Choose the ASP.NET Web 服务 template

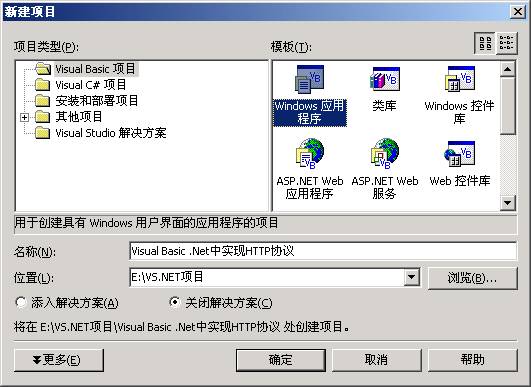[384, 154]
